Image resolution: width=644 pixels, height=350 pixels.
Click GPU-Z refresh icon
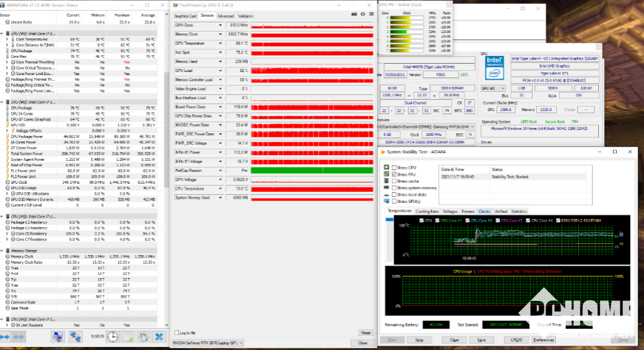(x=363, y=14)
